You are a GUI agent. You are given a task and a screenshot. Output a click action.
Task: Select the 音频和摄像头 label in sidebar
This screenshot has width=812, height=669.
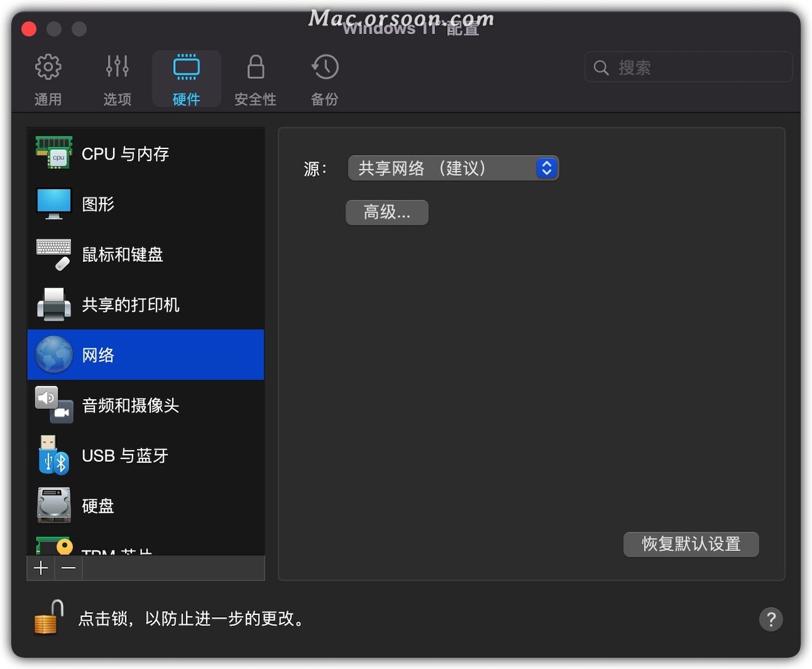131,405
